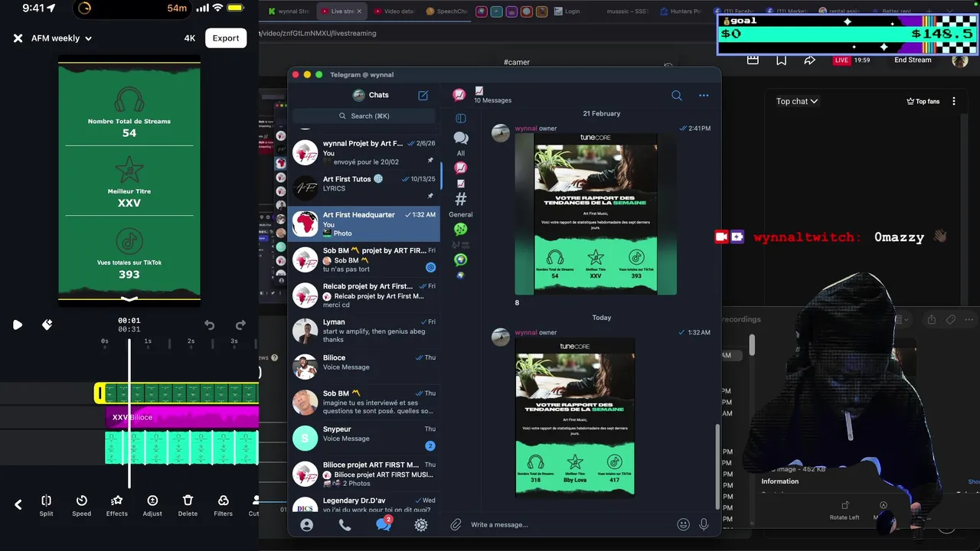Tap the Export button in the video editor
The height and width of the screenshot is (551, 980).
[226, 38]
